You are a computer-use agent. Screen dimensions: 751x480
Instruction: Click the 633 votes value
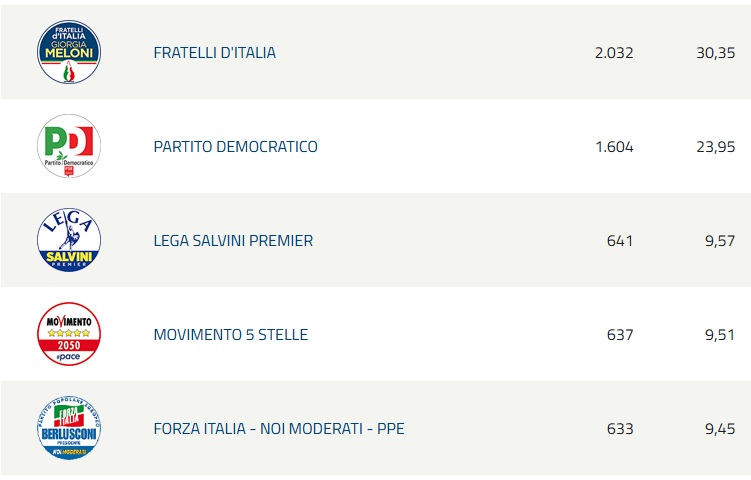pos(620,429)
